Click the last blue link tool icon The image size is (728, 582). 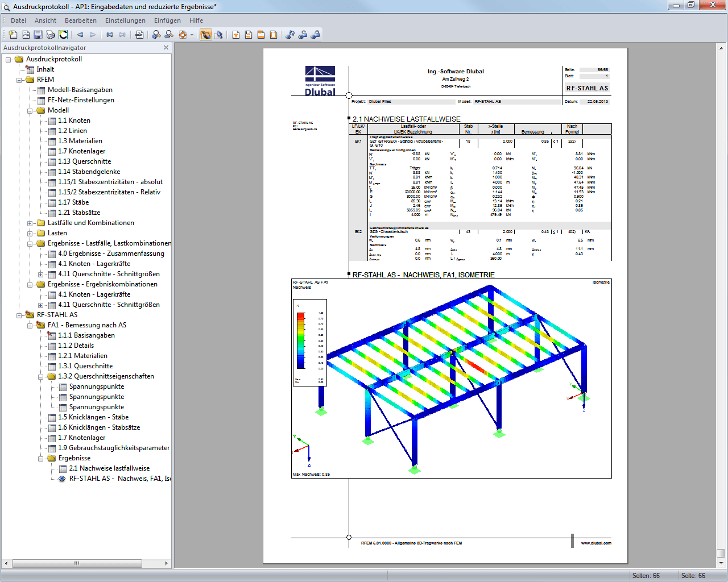[315, 35]
